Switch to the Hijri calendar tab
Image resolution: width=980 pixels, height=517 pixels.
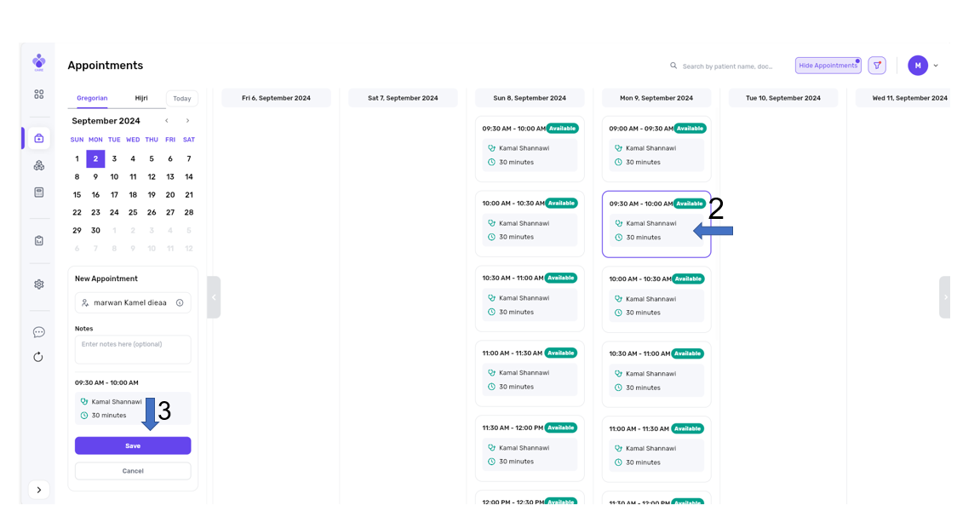tap(141, 98)
